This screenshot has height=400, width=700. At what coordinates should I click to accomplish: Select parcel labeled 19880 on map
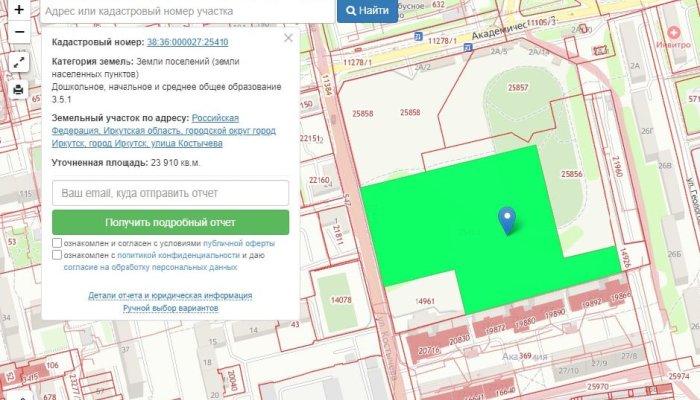pos(524,322)
